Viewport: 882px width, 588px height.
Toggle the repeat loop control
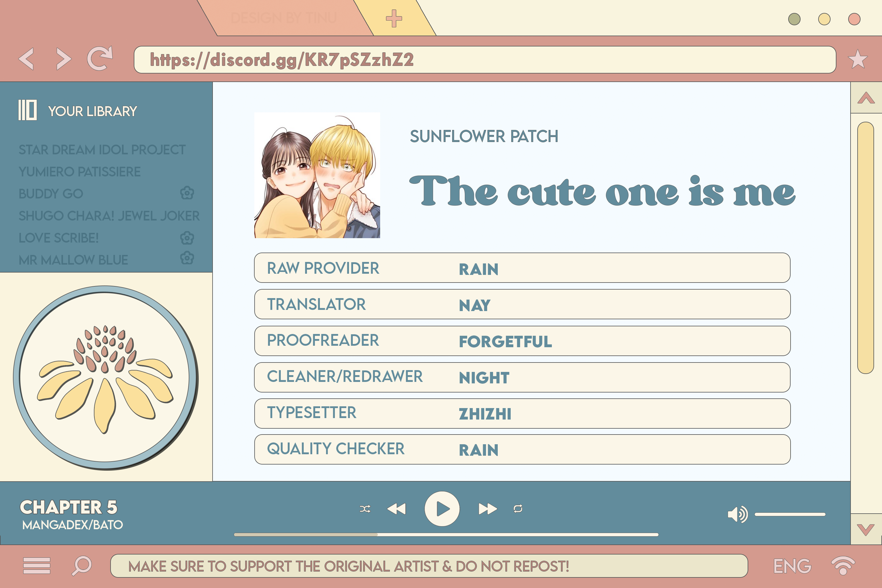click(x=518, y=509)
